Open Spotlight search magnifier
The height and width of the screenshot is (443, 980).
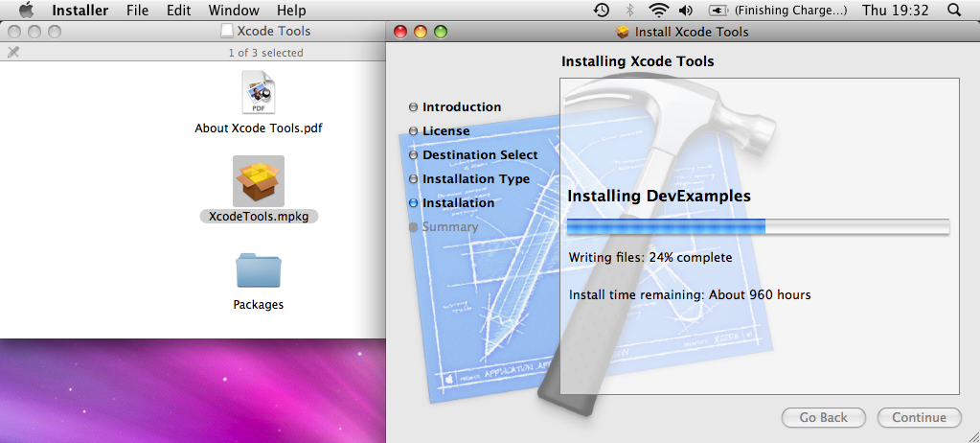pos(954,10)
